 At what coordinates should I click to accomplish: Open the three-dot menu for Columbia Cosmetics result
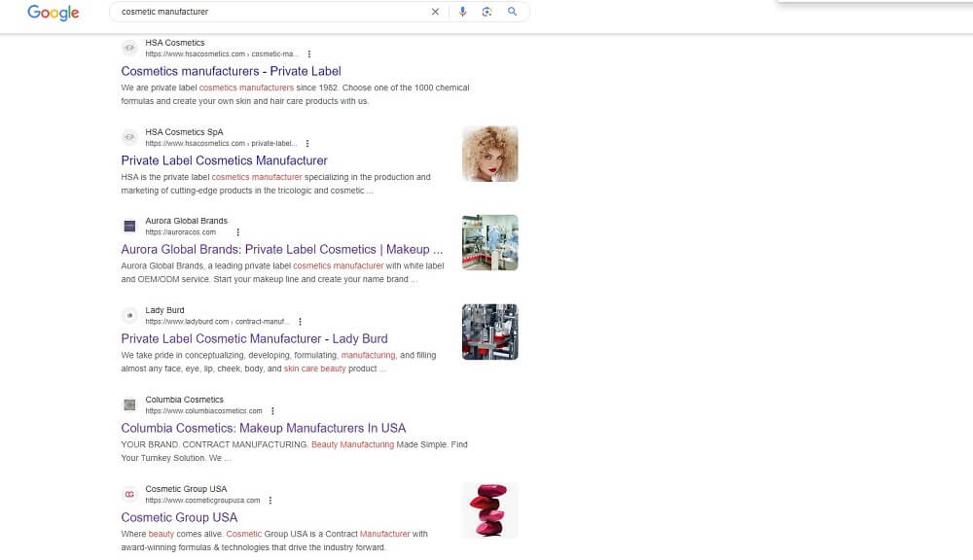[271, 410]
